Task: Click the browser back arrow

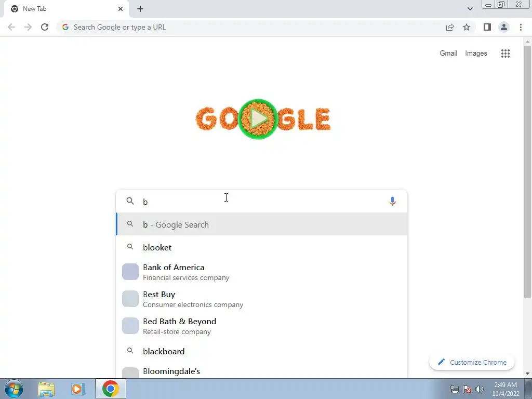Action: pos(11,27)
